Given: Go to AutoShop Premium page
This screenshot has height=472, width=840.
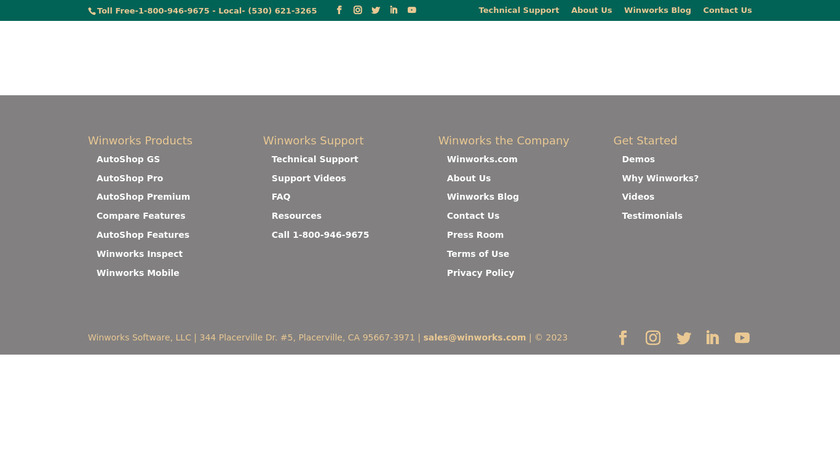Looking at the screenshot, I should (143, 197).
